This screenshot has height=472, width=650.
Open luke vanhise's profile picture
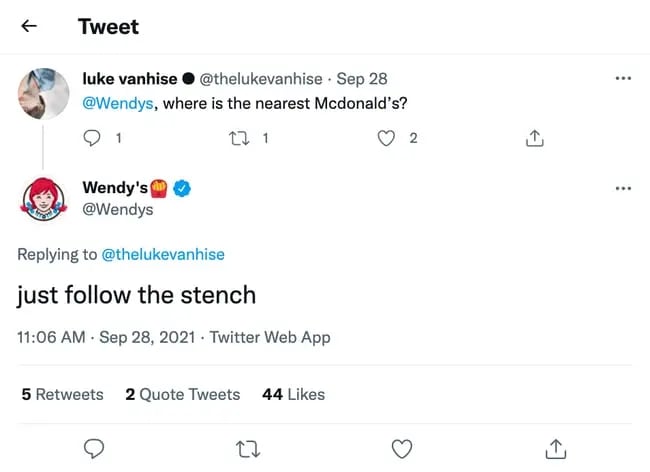pyautogui.click(x=43, y=94)
